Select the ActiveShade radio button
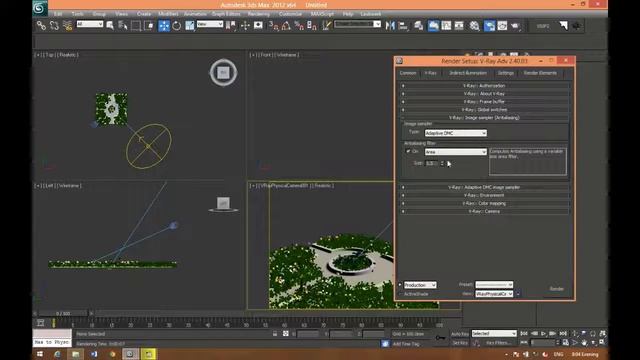 (x=400, y=294)
